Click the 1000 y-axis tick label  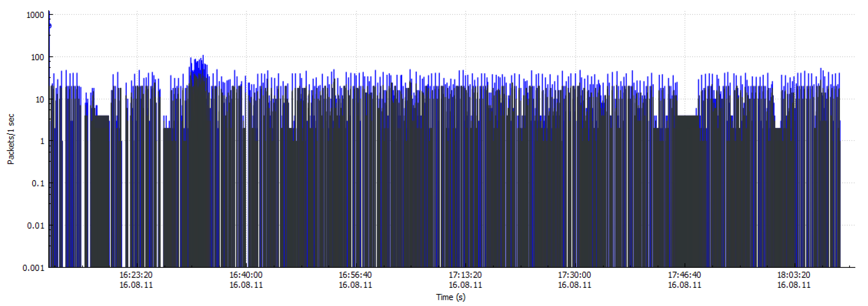tap(35, 15)
